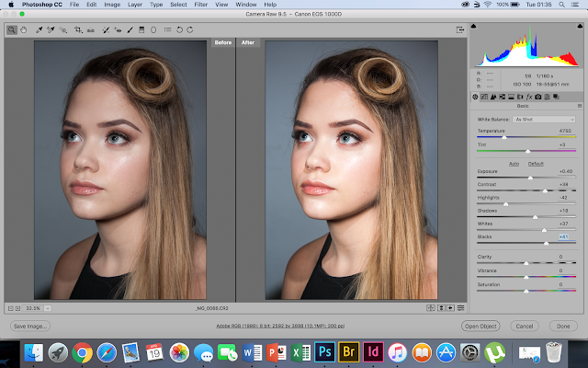Select the White Balance eyedropper tool
The height and width of the screenshot is (368, 588).
[x=39, y=29]
